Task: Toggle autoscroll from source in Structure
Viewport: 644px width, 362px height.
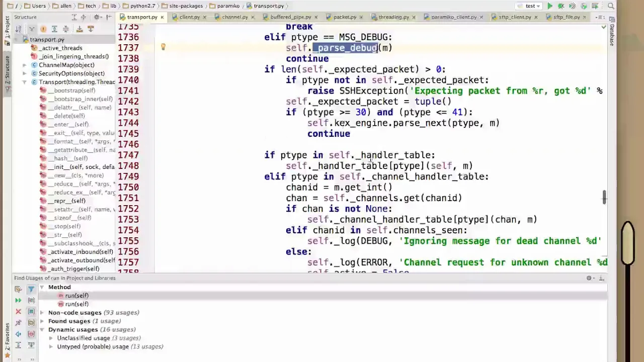Action: point(91,29)
